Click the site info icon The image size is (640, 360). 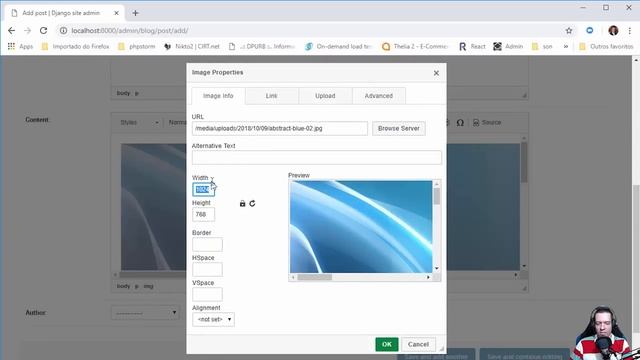(63, 31)
